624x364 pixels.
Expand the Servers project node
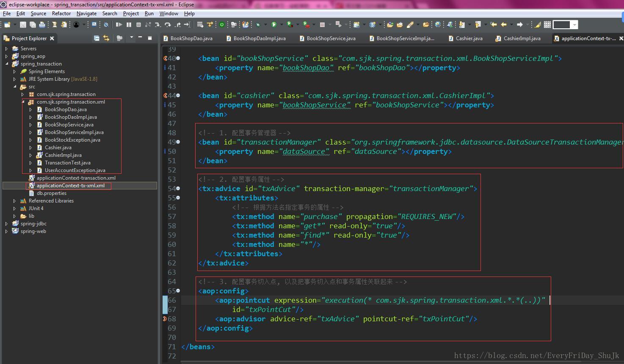click(x=6, y=49)
